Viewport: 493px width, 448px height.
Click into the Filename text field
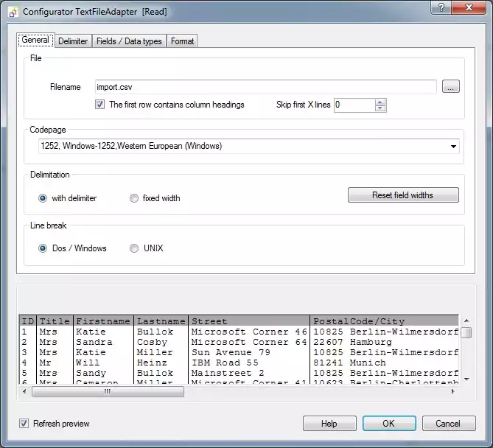coord(265,87)
